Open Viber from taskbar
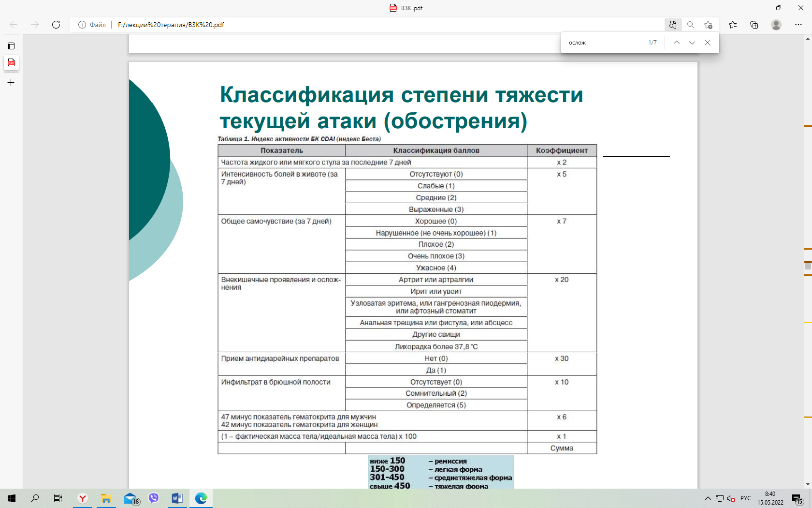The width and height of the screenshot is (812, 508). click(154, 498)
